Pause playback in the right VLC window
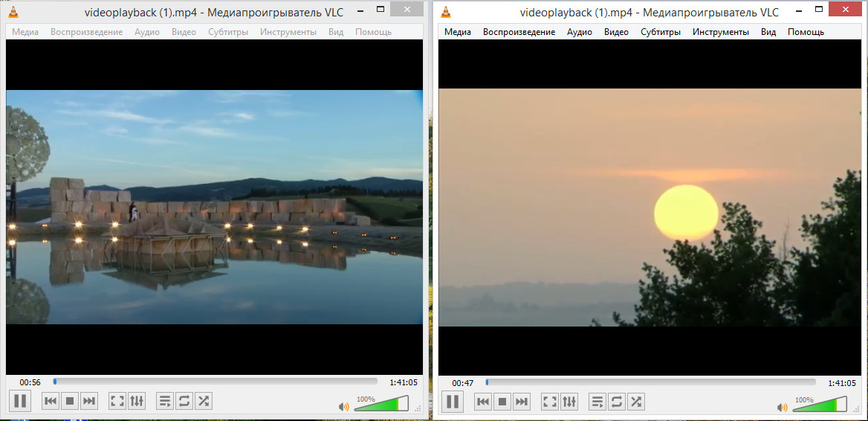Viewport: 868px width, 421px height. tap(453, 401)
